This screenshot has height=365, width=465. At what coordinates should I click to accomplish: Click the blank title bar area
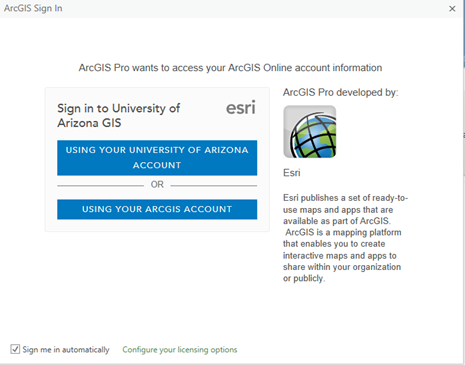pos(253,9)
